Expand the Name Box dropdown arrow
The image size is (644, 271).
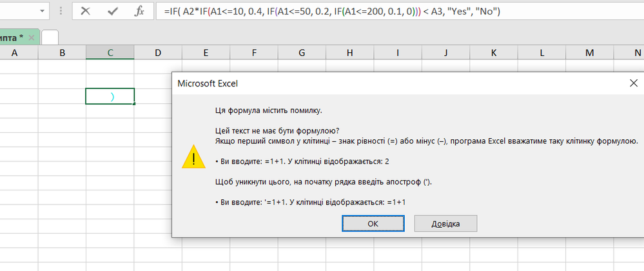[42, 12]
